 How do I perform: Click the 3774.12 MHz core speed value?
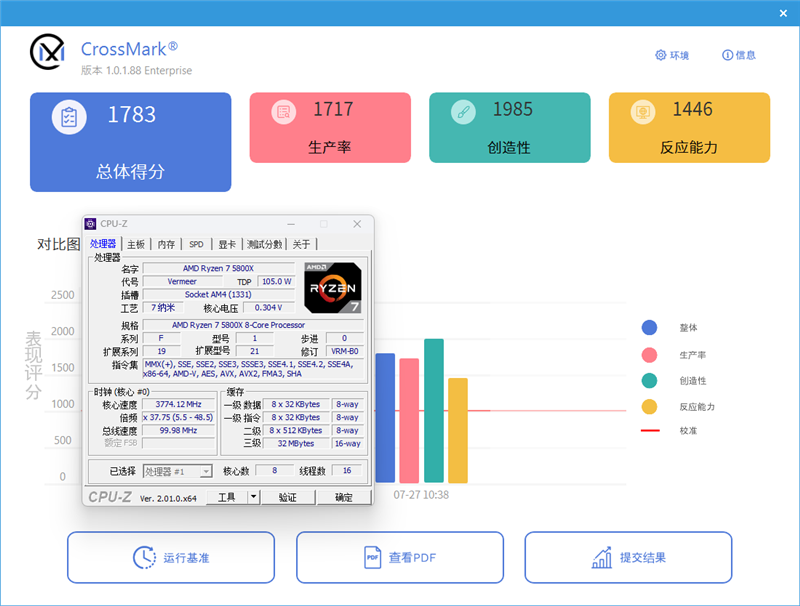coord(179,404)
